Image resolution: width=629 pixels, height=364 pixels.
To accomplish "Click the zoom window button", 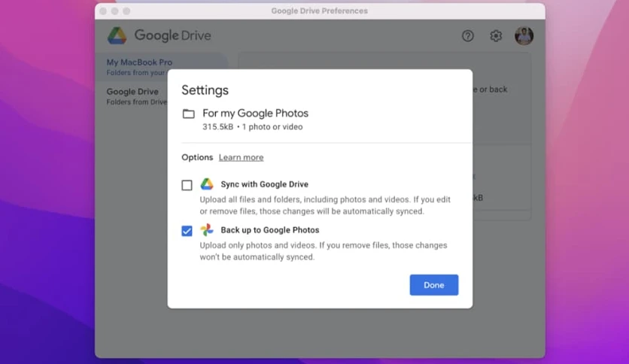I will (x=126, y=11).
